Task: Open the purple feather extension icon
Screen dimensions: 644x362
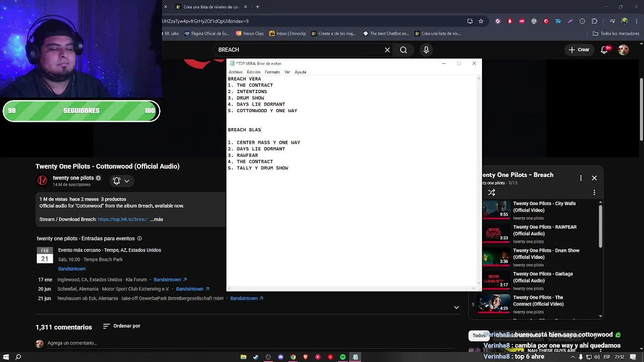Action: pyautogui.click(x=570, y=21)
